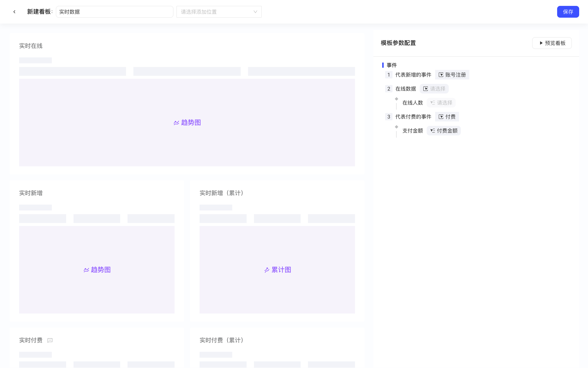588x368 pixels.
Task: Go back using the left arrow icon
Action: 14,12
